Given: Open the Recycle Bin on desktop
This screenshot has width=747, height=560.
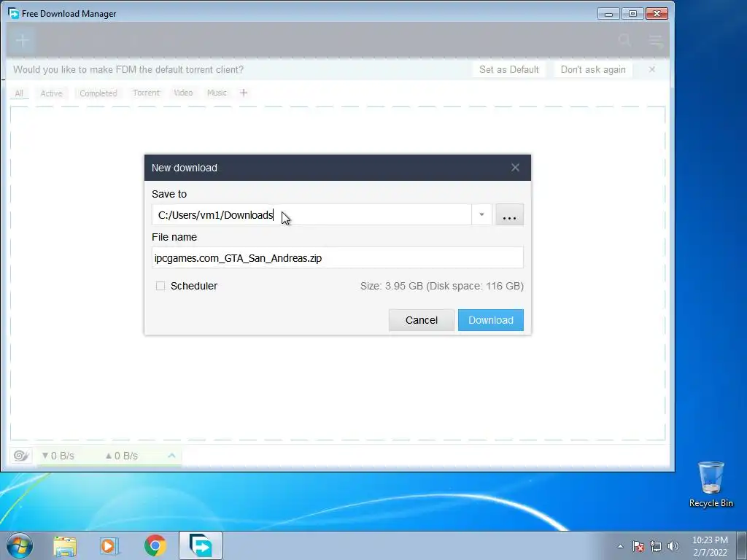Looking at the screenshot, I should click(711, 484).
